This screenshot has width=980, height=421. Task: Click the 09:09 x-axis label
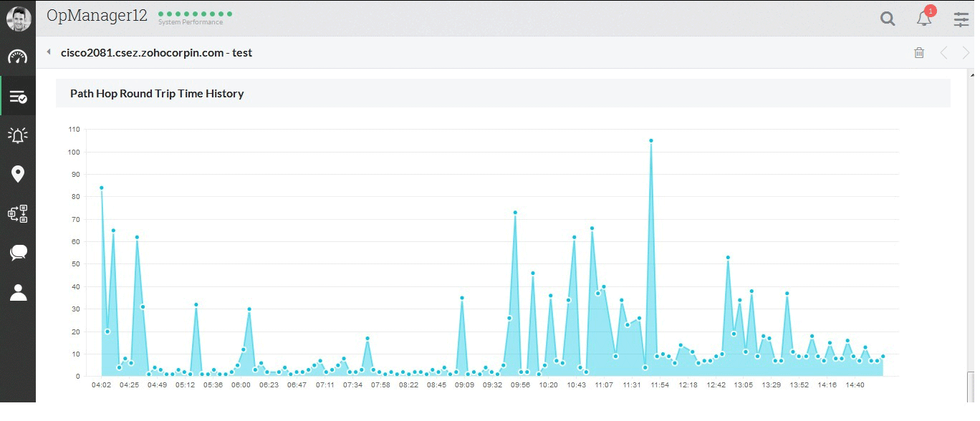(465, 384)
